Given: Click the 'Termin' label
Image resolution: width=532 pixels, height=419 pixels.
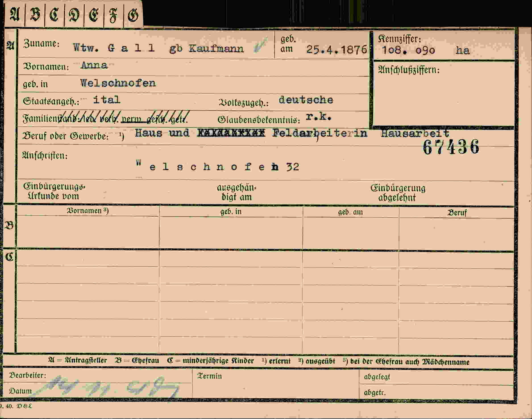Looking at the screenshot, I should pyautogui.click(x=210, y=376).
